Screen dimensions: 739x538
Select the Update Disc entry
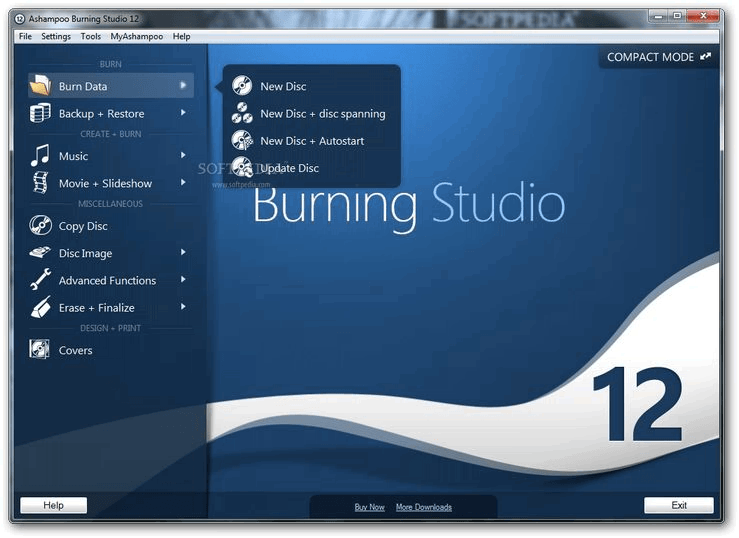click(312, 168)
